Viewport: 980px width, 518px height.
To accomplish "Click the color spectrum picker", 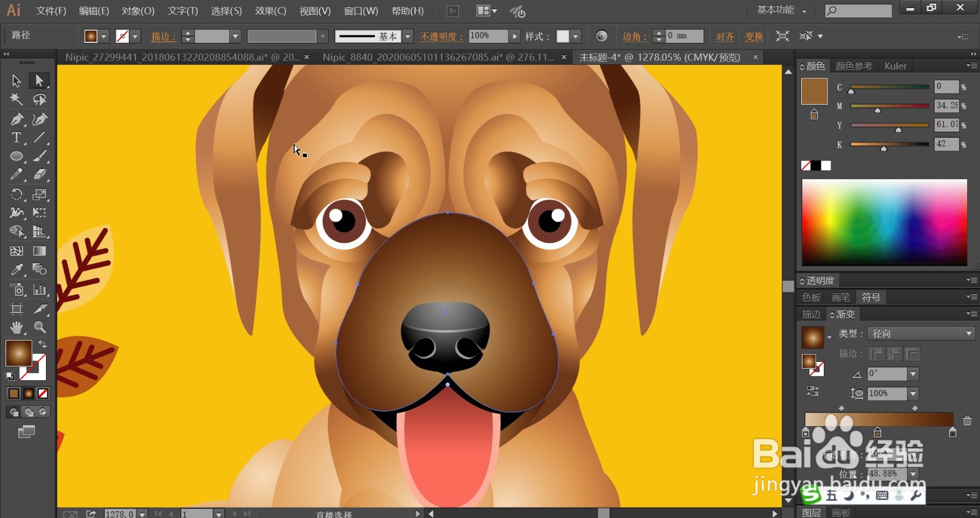I will pos(884,222).
